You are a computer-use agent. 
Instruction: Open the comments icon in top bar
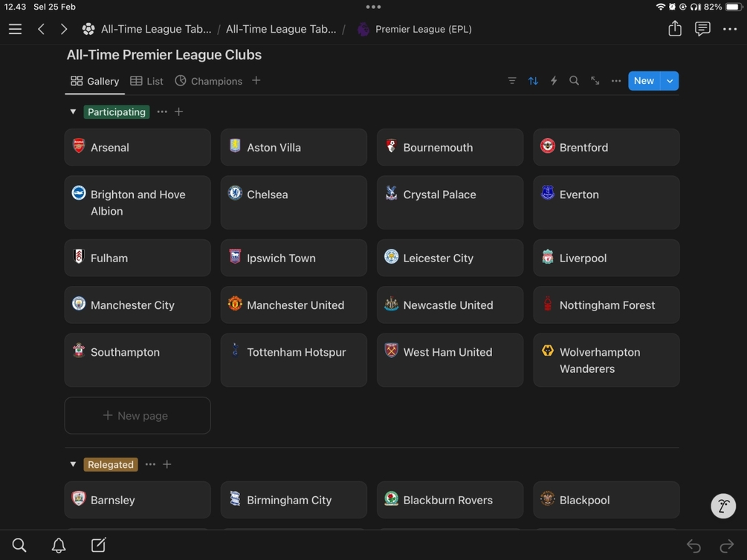[x=702, y=29]
